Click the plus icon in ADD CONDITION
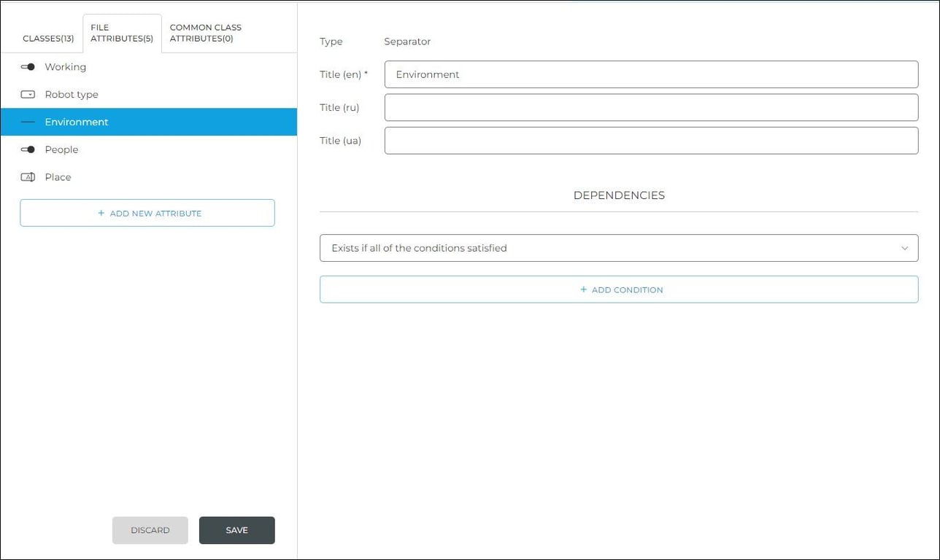Screen dimensions: 940x560 pos(583,289)
